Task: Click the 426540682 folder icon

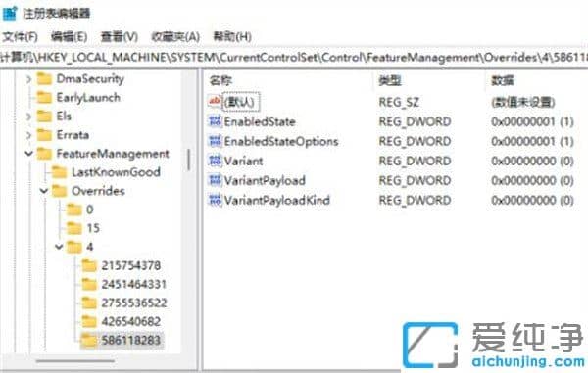Action: 89,321
